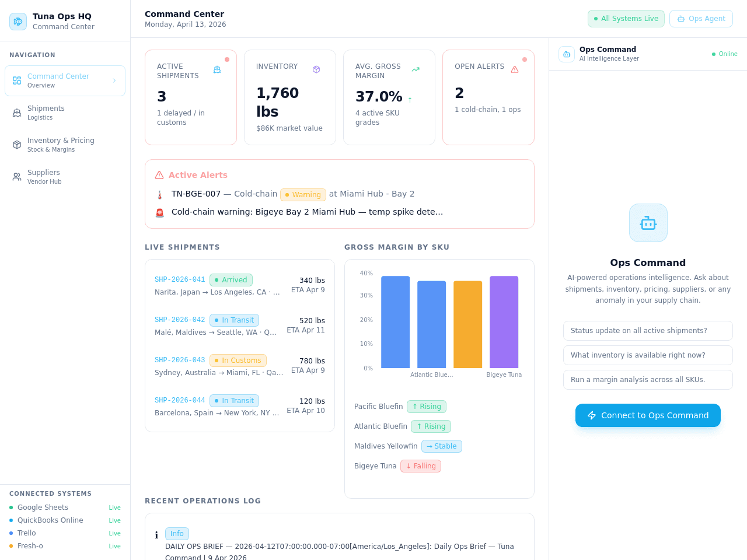Click the 'Cold-chain warning: Bigeye Bay 2' alert text
The image size is (747, 560).
click(x=308, y=212)
